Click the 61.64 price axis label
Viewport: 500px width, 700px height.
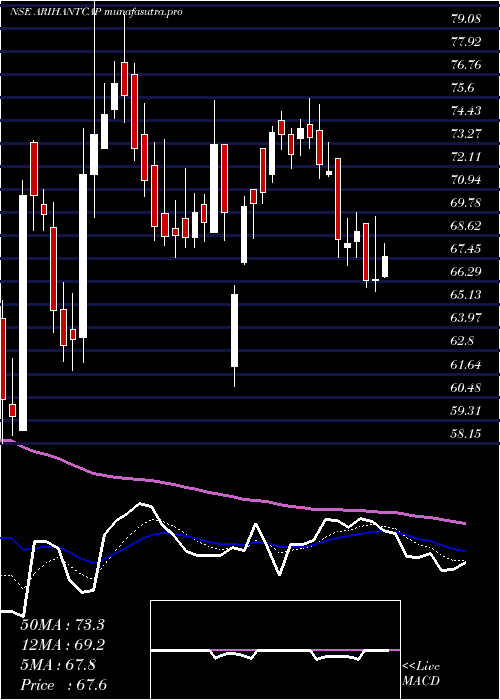(466, 365)
